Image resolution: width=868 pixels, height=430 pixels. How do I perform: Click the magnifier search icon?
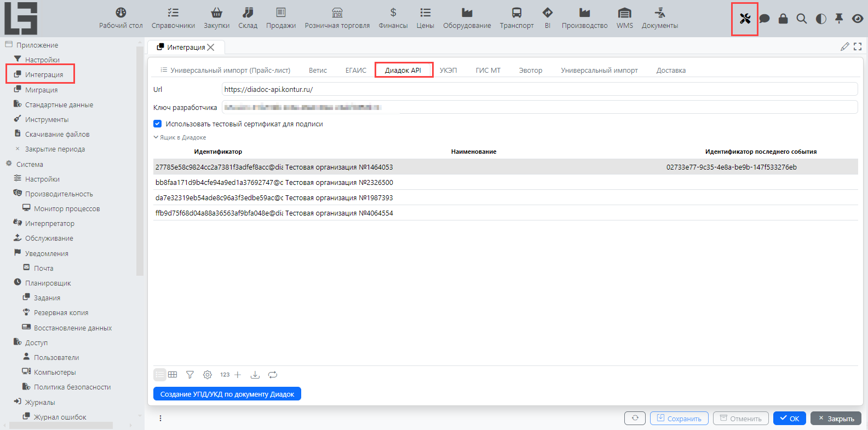(x=802, y=19)
